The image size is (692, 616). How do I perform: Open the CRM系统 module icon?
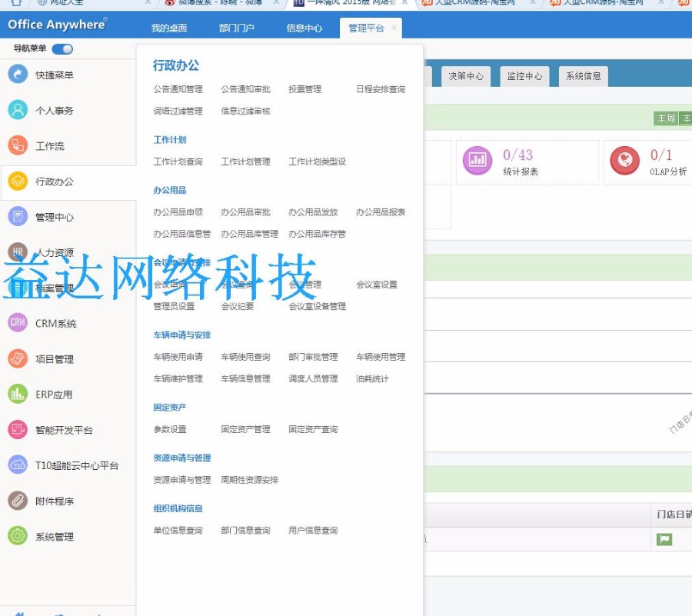pyautogui.click(x=18, y=323)
